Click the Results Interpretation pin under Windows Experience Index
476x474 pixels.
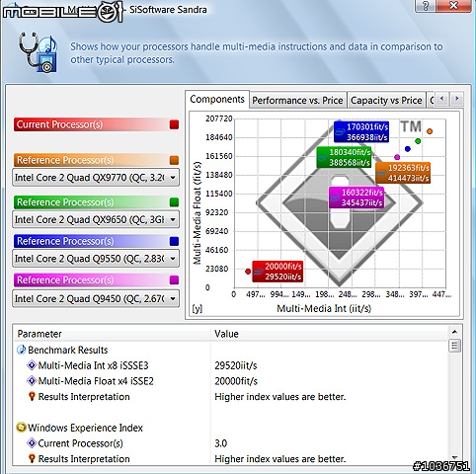(32, 458)
